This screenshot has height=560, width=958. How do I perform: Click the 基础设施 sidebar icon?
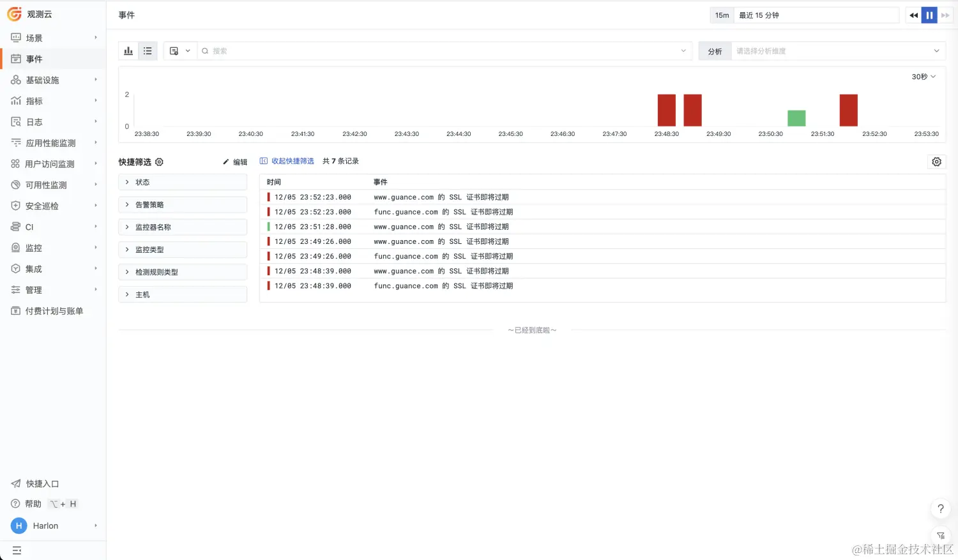click(16, 80)
